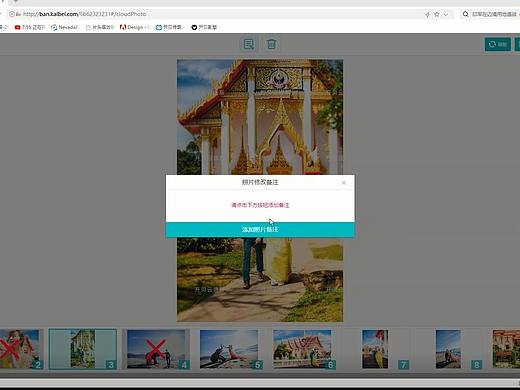The height and width of the screenshot is (390, 520).
Task: Click the site info icon before URL
Action: [12, 14]
